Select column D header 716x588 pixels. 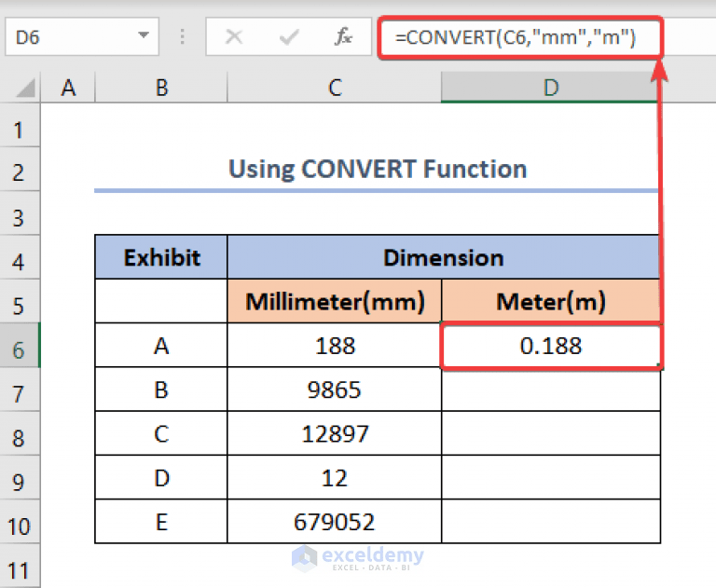click(x=551, y=88)
